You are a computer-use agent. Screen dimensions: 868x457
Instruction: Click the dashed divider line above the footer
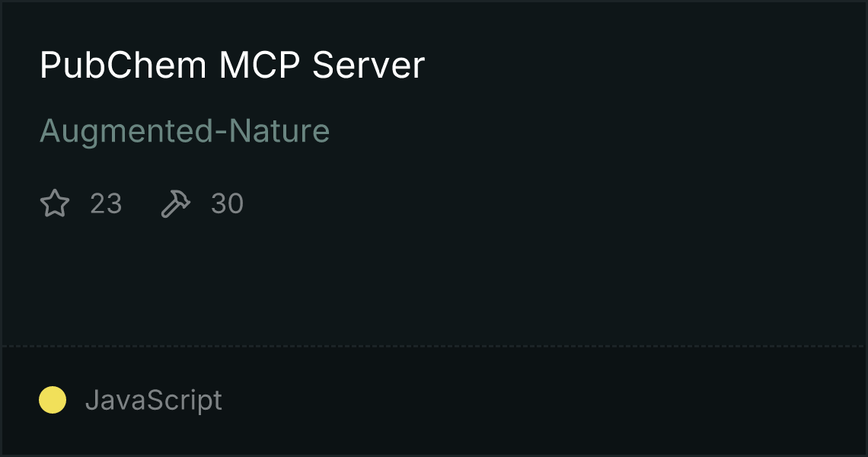coord(434,347)
